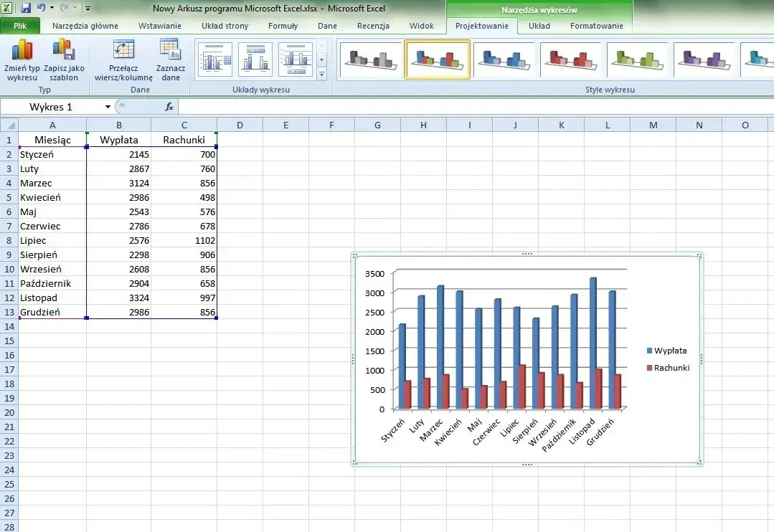Switch to Widok tab
774x532 pixels.
pyautogui.click(x=421, y=26)
